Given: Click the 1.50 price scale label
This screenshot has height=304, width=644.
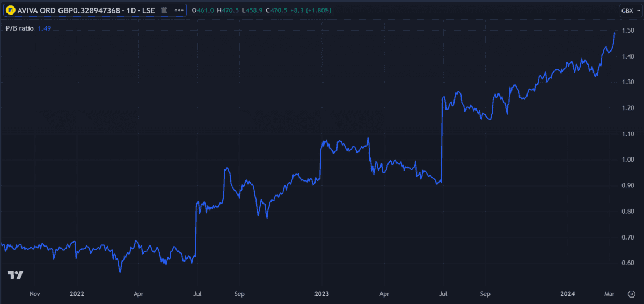Looking at the screenshot, I should (628, 31).
